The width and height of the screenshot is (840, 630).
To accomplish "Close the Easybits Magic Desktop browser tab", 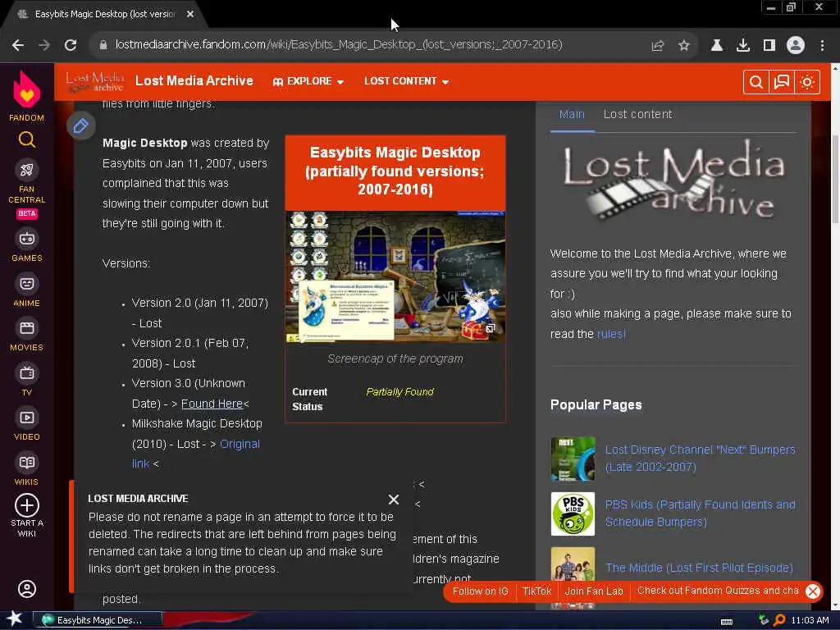I will (x=190, y=15).
